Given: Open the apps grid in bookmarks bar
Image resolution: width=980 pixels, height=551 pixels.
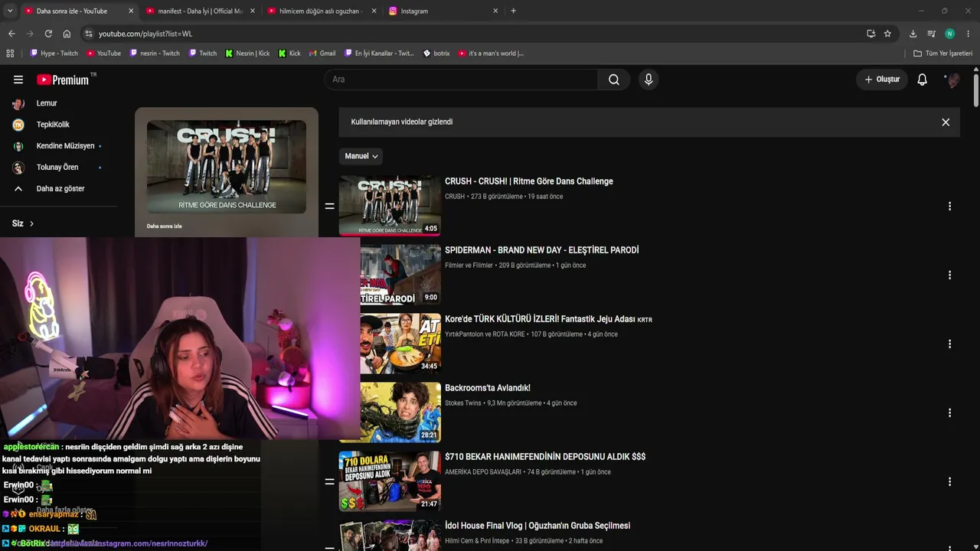Looking at the screenshot, I should [x=10, y=54].
